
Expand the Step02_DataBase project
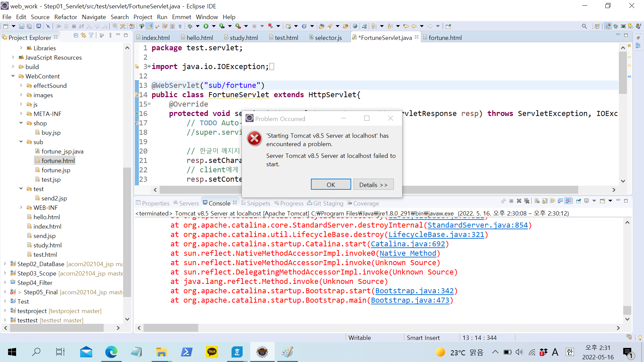(5, 264)
